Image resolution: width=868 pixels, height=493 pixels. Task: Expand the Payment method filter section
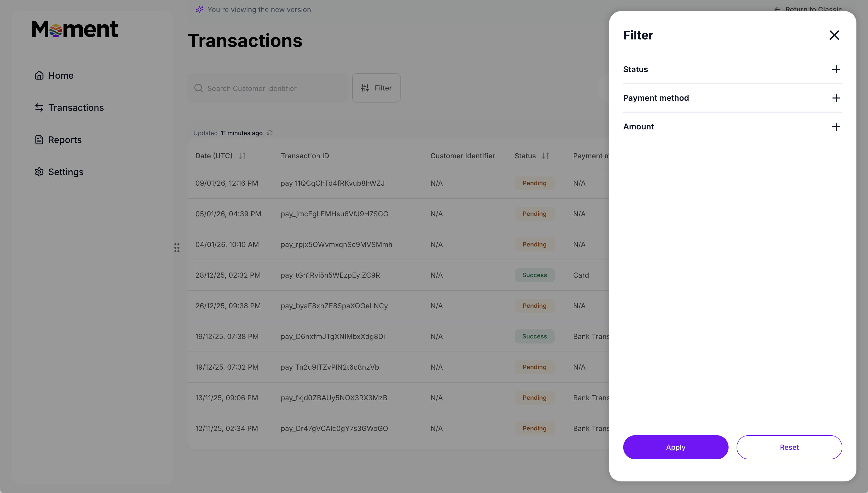[x=836, y=98]
